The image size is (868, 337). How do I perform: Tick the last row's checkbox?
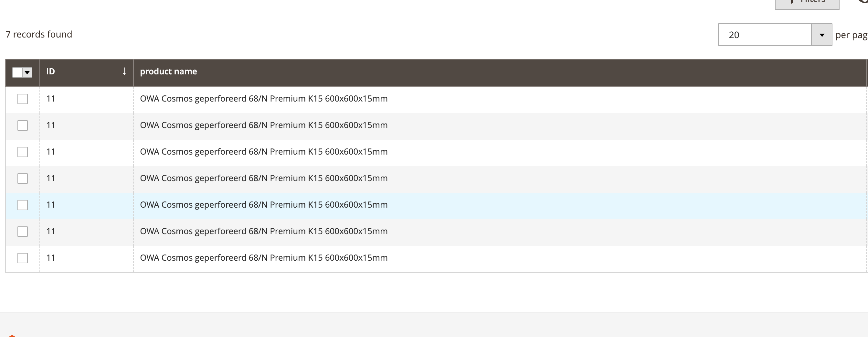[23, 258]
